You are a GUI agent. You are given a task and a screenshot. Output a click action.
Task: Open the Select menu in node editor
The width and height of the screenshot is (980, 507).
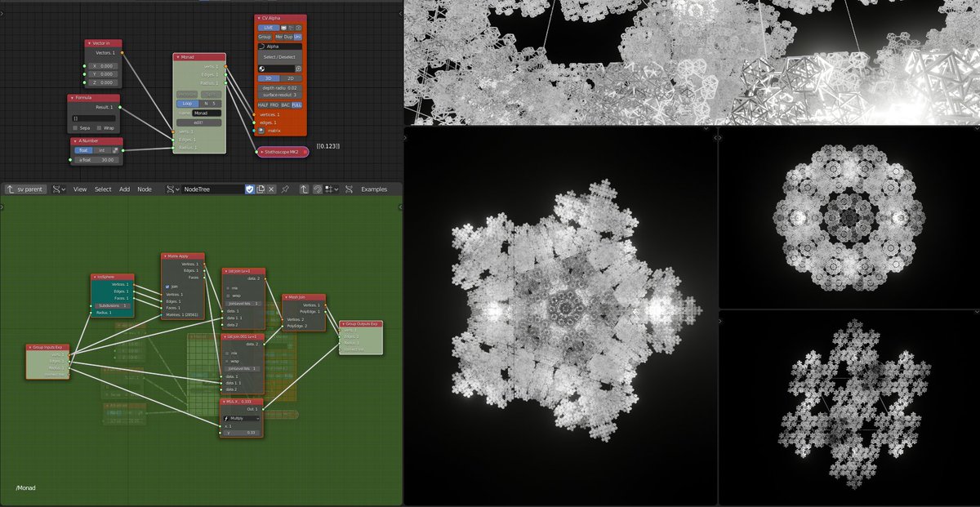point(103,189)
